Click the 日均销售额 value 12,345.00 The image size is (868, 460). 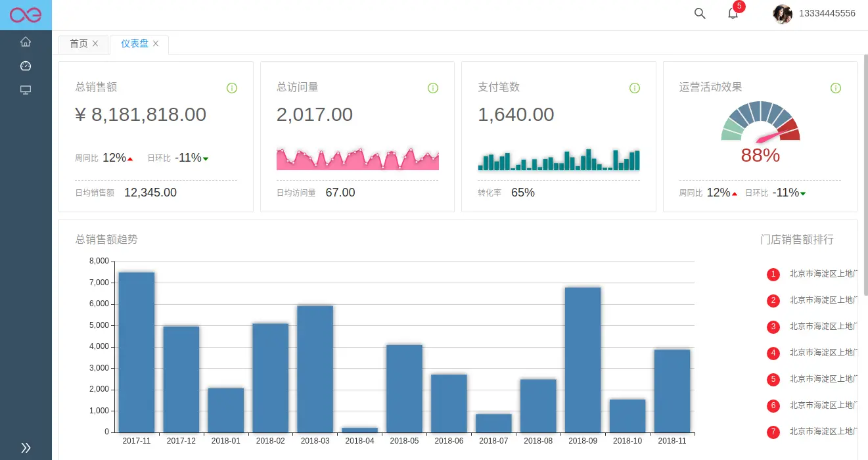(x=150, y=193)
